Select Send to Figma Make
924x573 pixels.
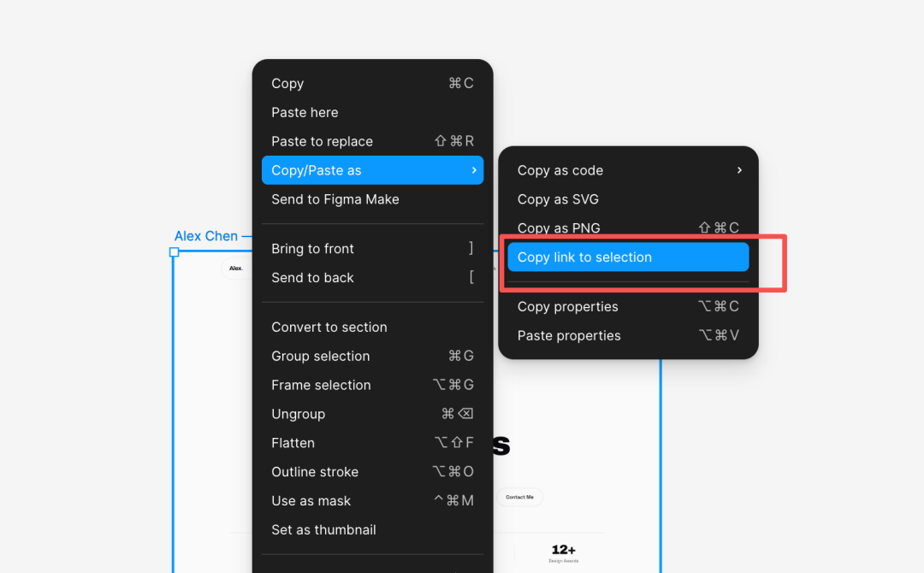point(372,199)
